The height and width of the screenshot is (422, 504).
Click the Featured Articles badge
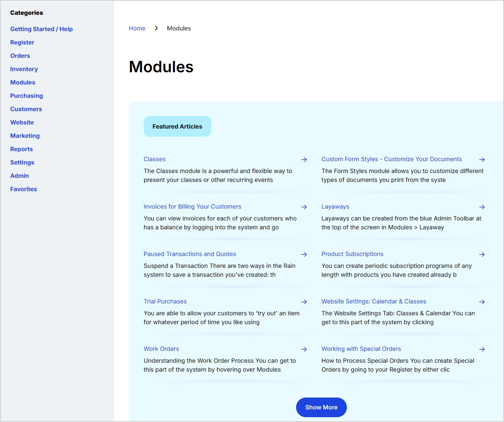pos(177,126)
